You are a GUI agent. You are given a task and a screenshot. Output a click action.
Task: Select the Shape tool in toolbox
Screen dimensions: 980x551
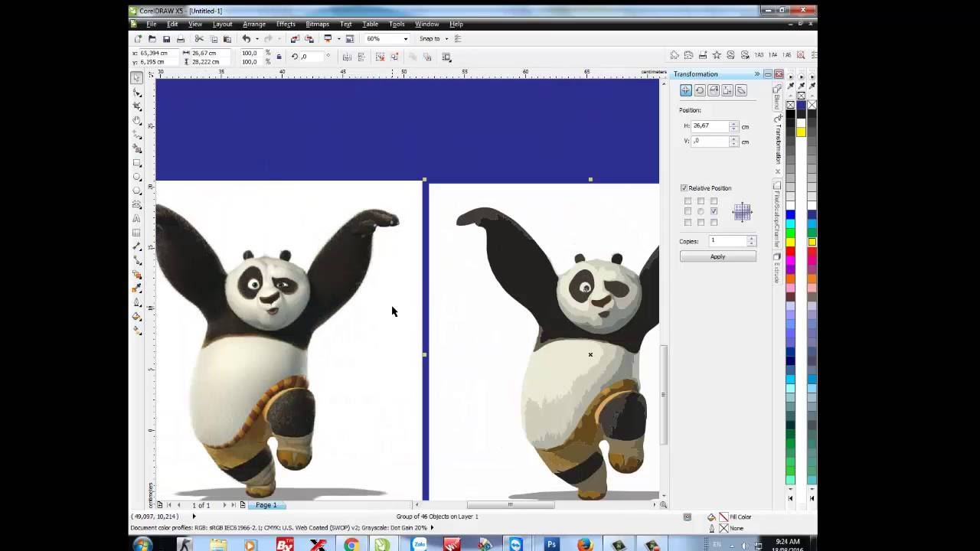136,92
